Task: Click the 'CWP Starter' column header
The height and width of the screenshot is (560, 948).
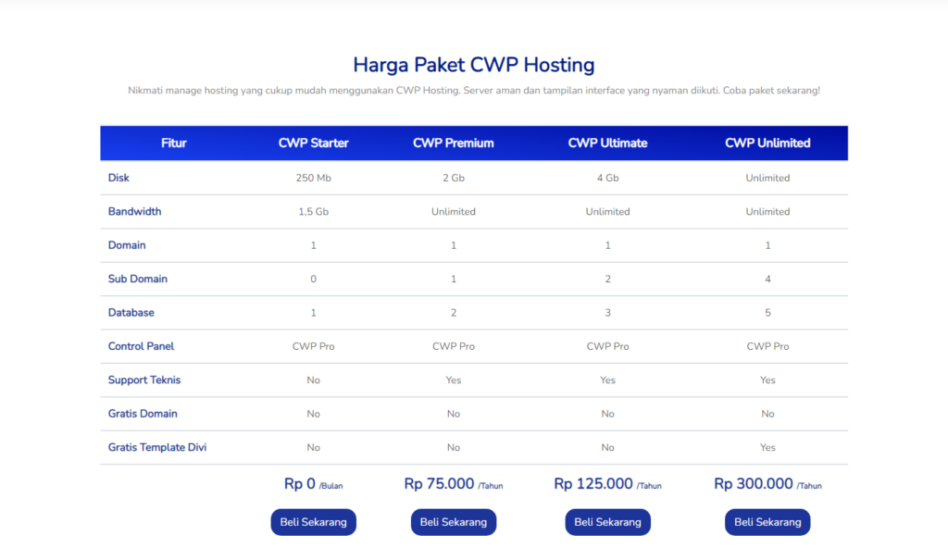Action: pyautogui.click(x=313, y=143)
